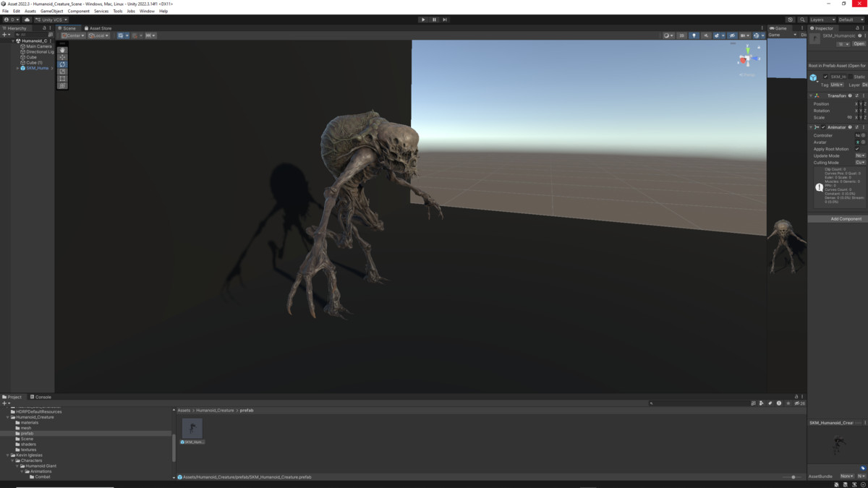The width and height of the screenshot is (868, 488).
Task: Open the Default layout dropdown
Action: (x=850, y=20)
